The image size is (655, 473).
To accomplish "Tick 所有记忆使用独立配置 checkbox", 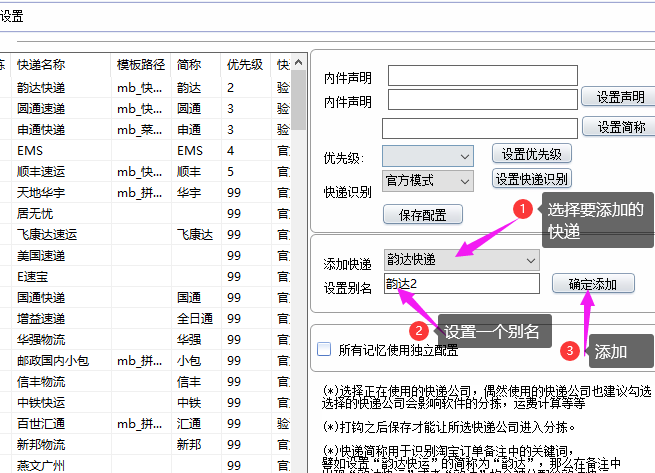I will 324,349.
